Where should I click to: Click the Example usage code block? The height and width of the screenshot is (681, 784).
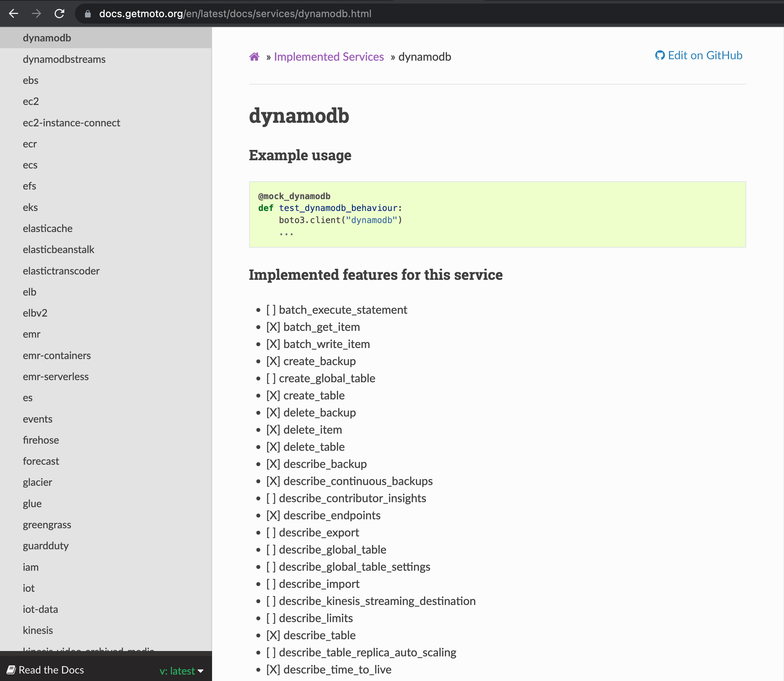[497, 215]
